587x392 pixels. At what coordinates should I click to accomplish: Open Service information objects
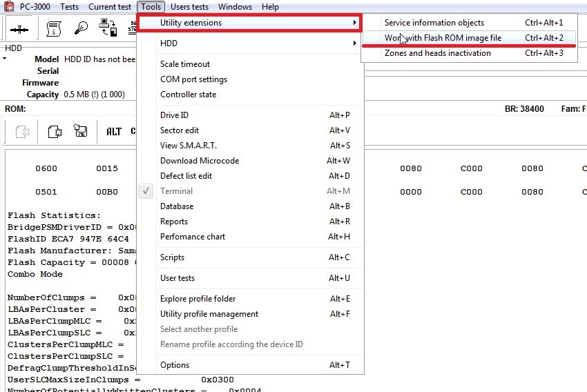pos(434,23)
